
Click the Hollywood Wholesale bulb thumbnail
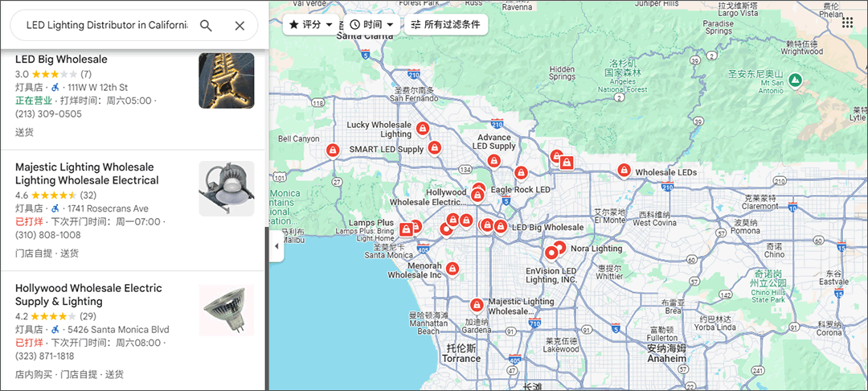click(227, 310)
